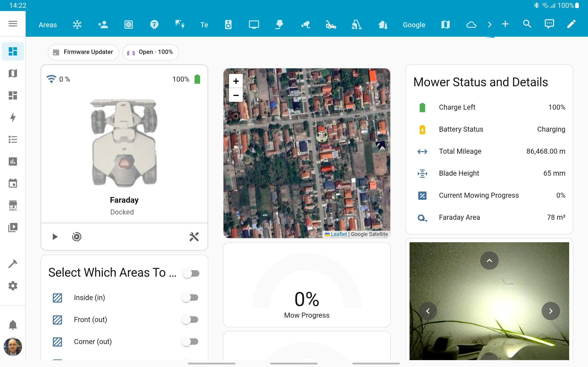Open notifications via the bell icon
Viewport: 588px width, 367px height.
click(x=13, y=325)
